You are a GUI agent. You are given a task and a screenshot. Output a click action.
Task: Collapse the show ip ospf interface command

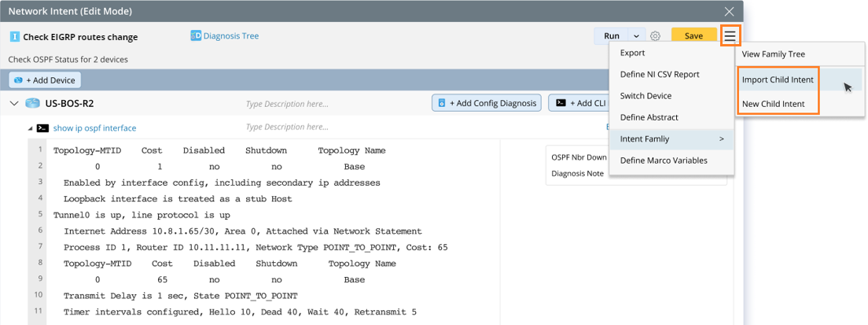(31, 128)
